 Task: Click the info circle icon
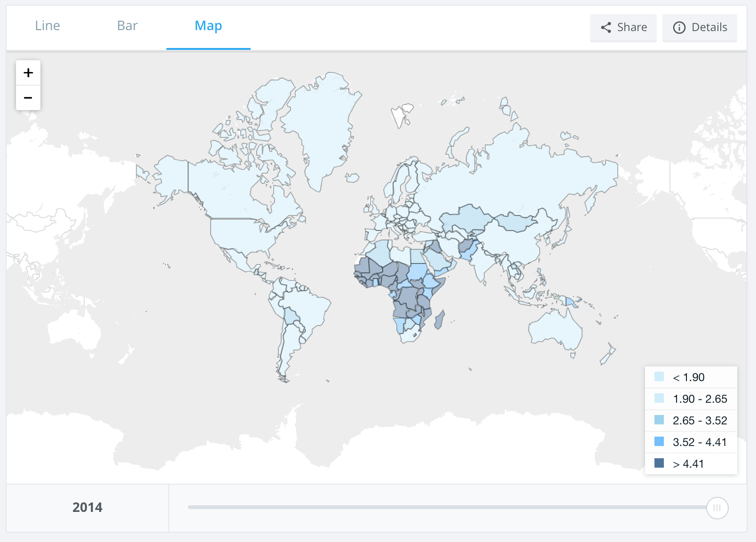pos(679,28)
